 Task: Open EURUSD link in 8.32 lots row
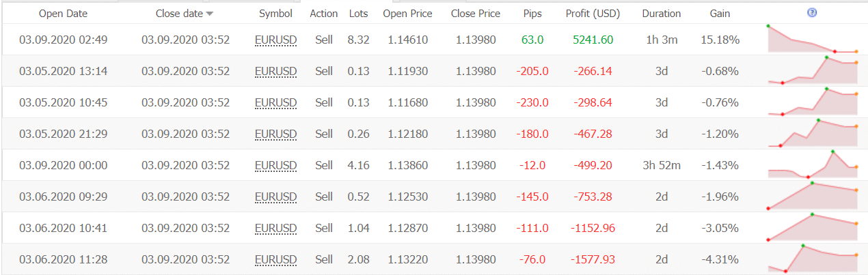pos(275,40)
